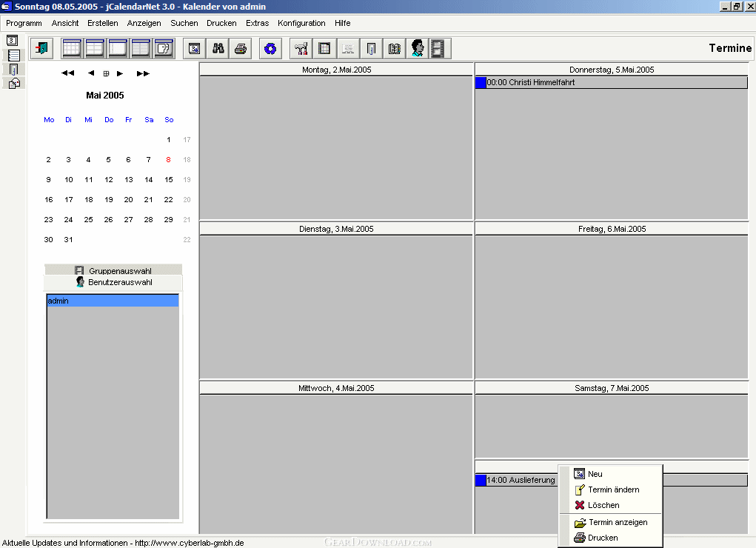This screenshot has width=756, height=548.
Task: Click the blue refresh icon
Action: click(x=270, y=48)
